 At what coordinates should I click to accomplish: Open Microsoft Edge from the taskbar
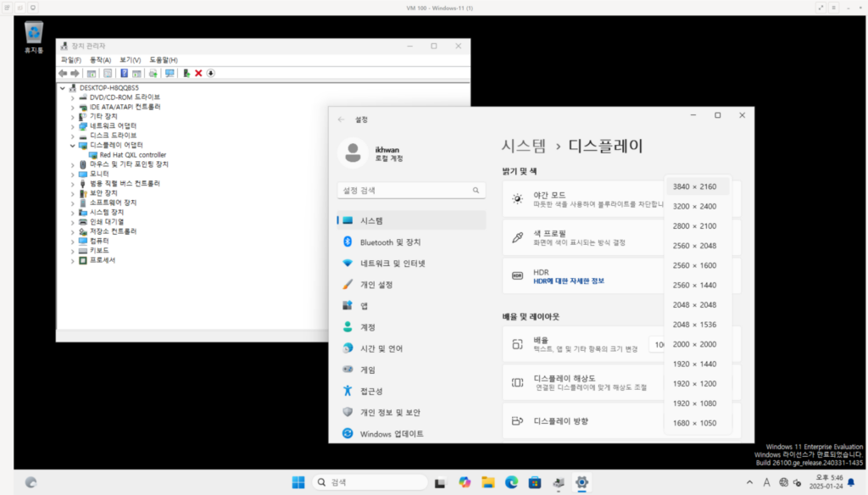511,482
